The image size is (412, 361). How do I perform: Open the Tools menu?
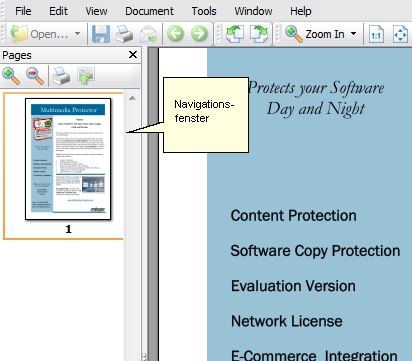[x=204, y=11]
